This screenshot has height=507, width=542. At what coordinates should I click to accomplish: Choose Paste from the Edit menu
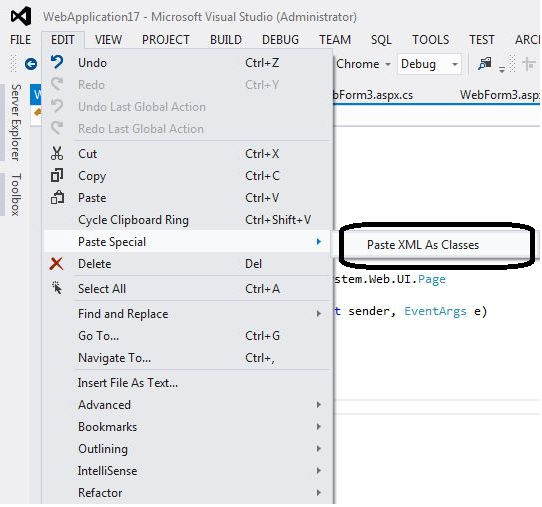tap(187, 198)
